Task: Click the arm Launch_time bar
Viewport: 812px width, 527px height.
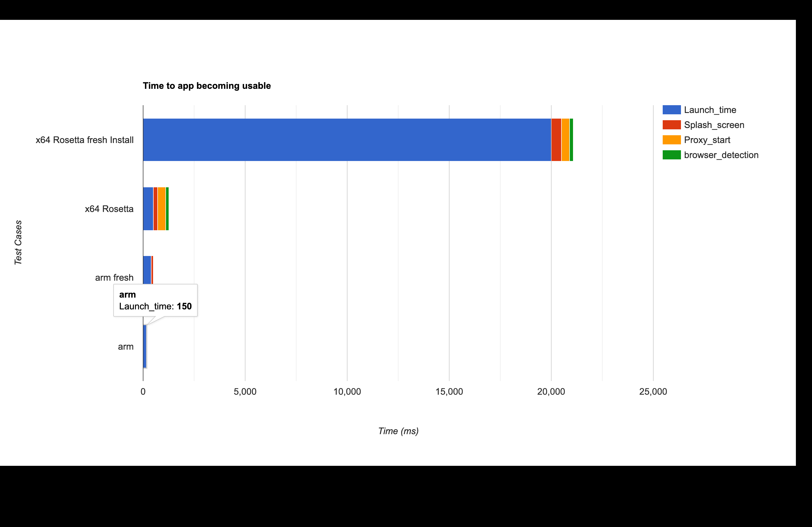Action: (145, 346)
